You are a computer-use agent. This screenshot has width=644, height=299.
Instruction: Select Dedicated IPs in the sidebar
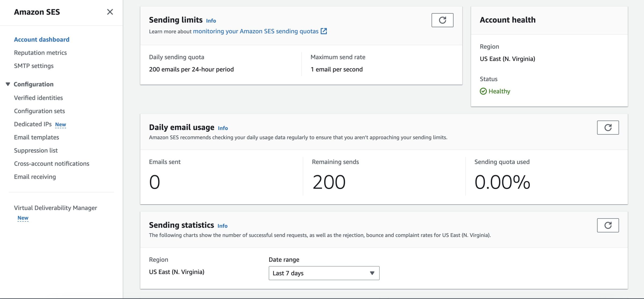pos(33,124)
